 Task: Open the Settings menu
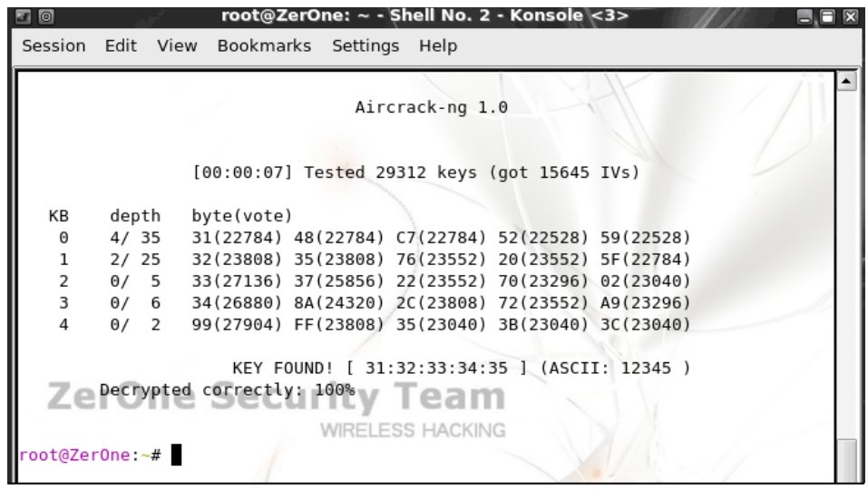pos(366,46)
